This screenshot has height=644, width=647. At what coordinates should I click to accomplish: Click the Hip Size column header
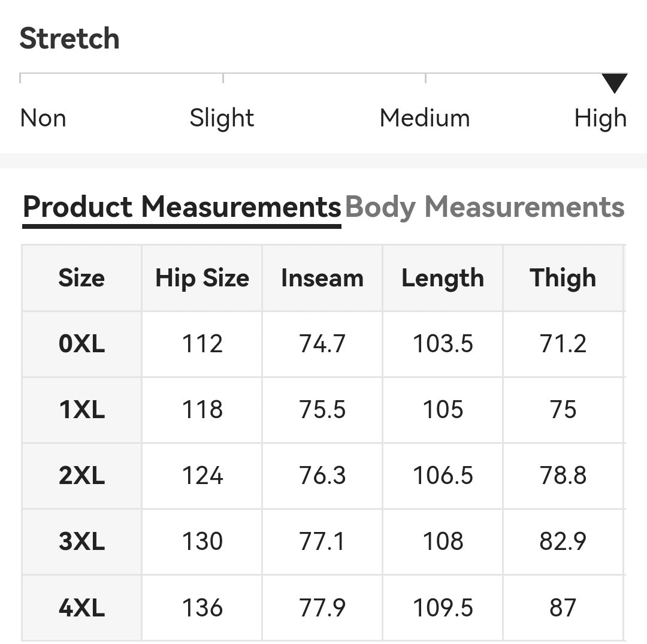click(202, 278)
